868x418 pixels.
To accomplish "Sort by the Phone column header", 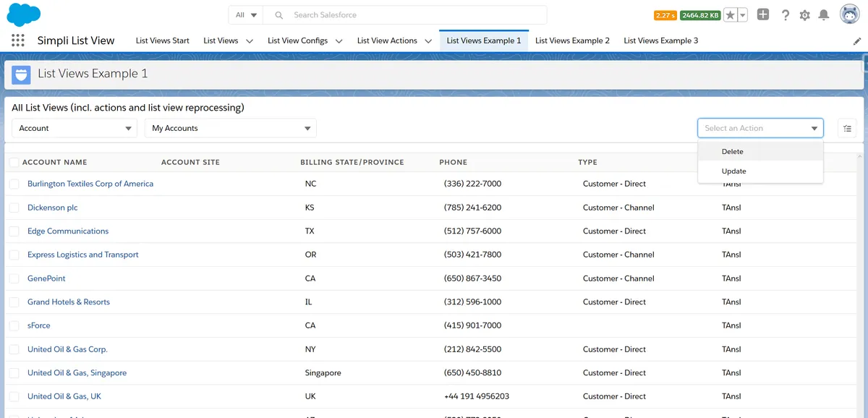I will pyautogui.click(x=454, y=163).
